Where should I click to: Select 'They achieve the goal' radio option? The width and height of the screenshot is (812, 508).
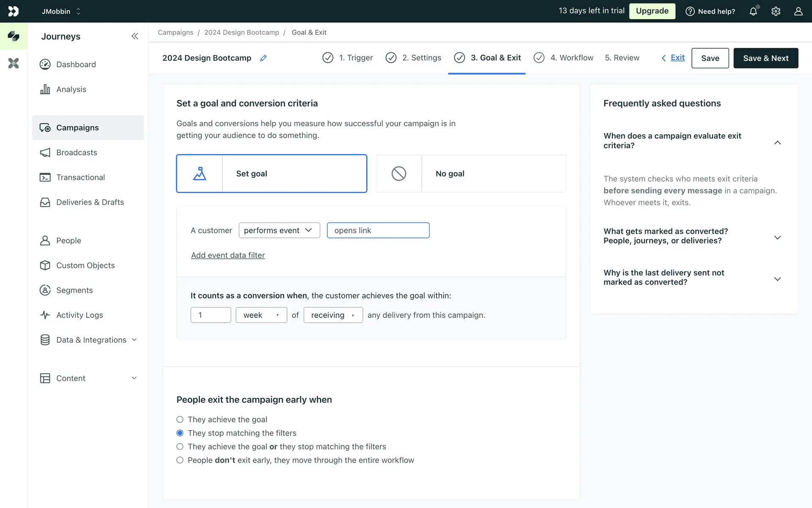coord(180,420)
